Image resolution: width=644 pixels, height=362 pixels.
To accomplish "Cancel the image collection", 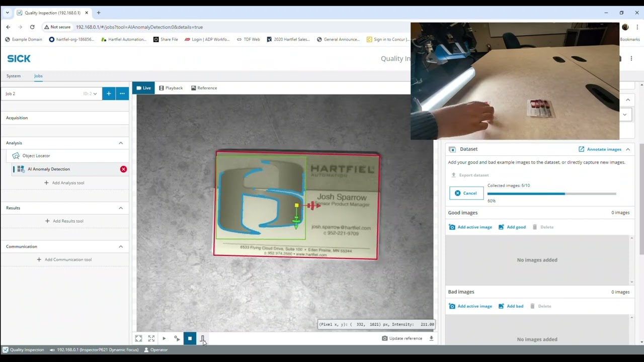I will [x=466, y=193].
